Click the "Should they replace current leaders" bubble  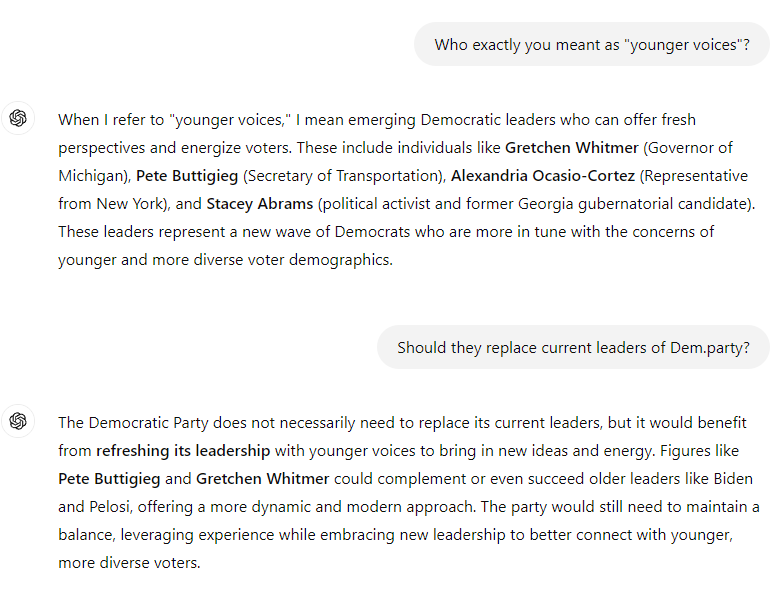(x=574, y=348)
